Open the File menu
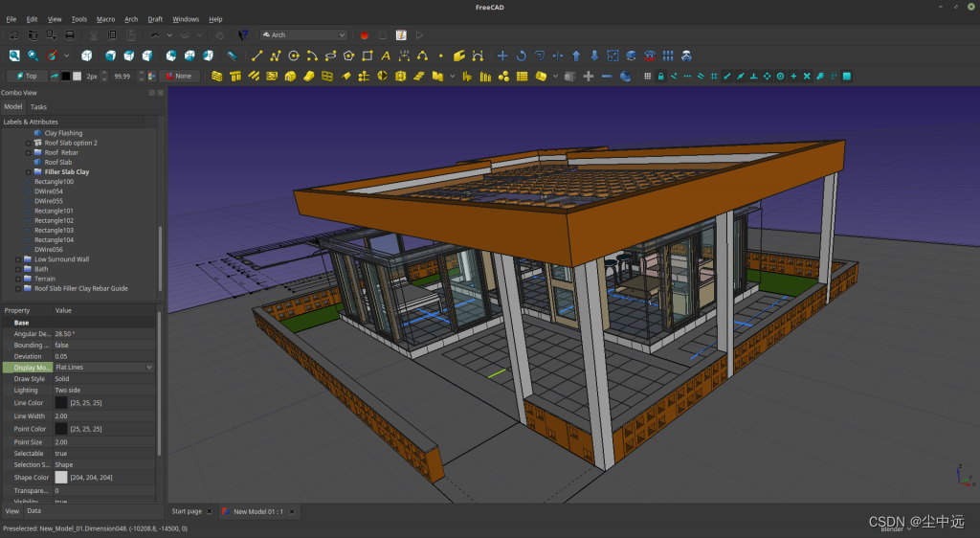Image resolution: width=980 pixels, height=538 pixels. coord(11,19)
